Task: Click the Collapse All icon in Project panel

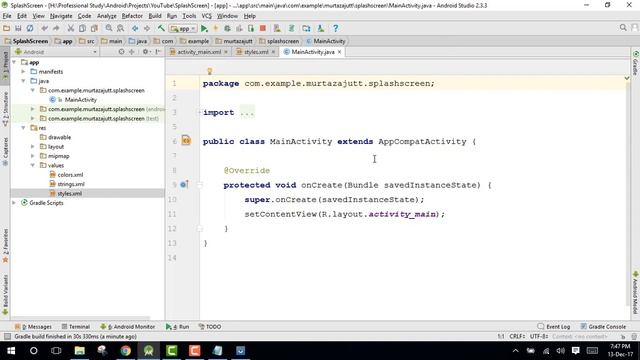Action: coord(131,52)
